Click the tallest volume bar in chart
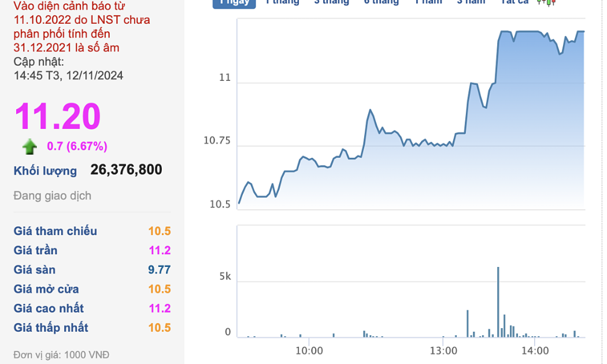Viewport: 607px width, 364px height. [x=498, y=302]
